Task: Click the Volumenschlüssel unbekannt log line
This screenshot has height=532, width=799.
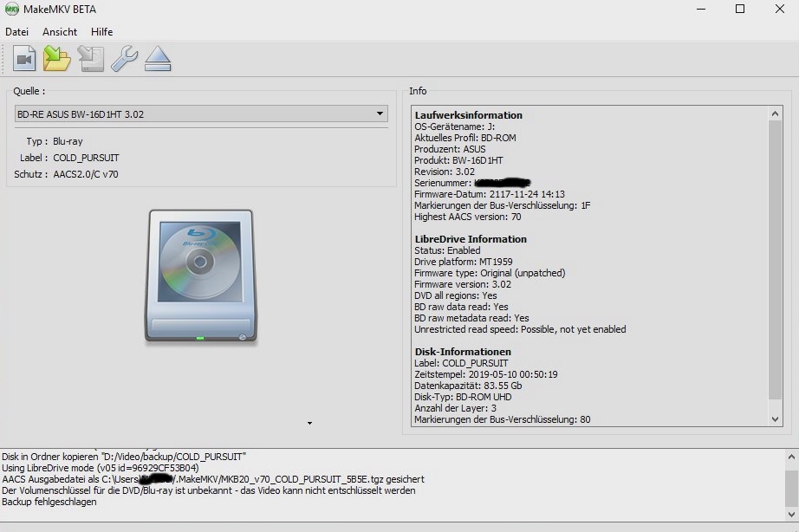Action: point(208,490)
